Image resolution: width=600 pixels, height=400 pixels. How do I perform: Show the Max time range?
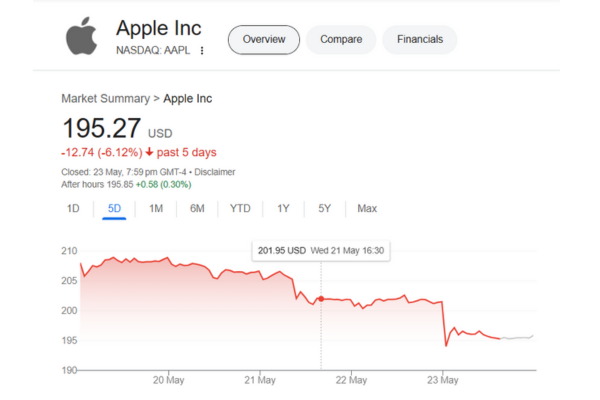367,208
